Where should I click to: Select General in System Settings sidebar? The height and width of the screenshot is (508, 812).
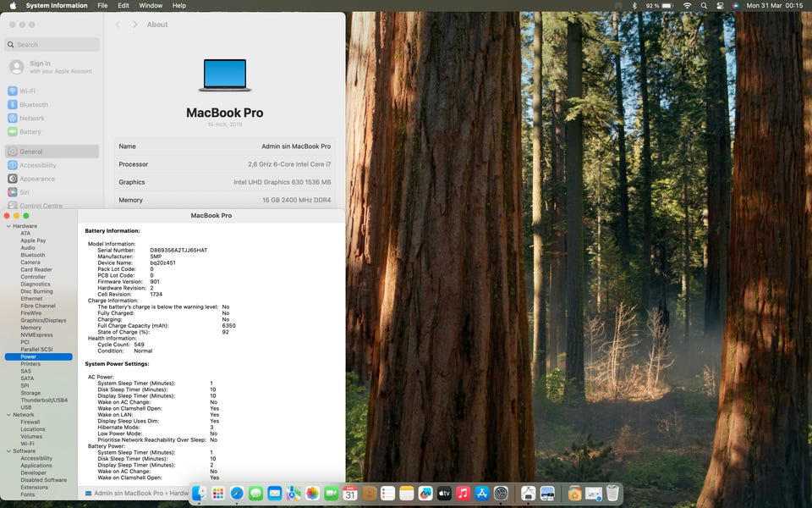pos(52,152)
